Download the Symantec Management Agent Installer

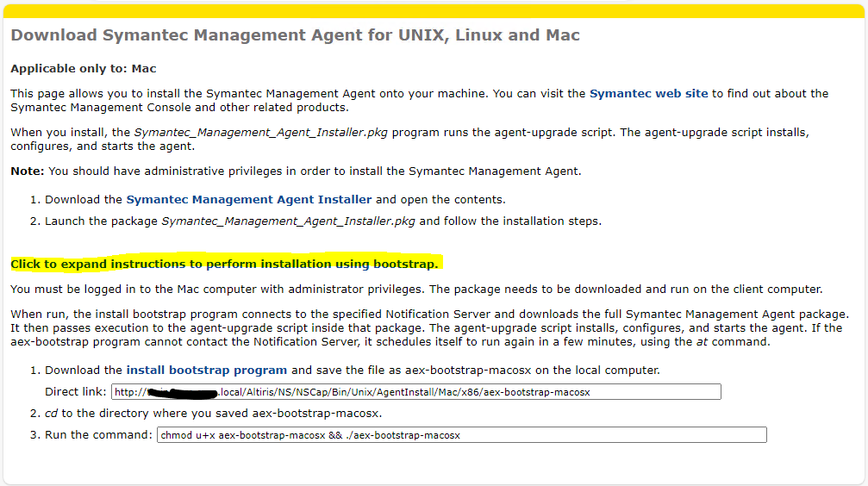point(249,199)
